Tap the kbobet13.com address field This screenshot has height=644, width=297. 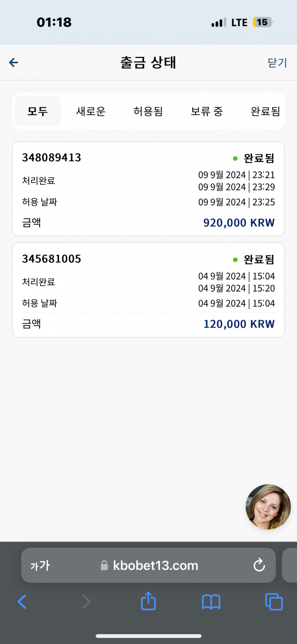[148, 565]
